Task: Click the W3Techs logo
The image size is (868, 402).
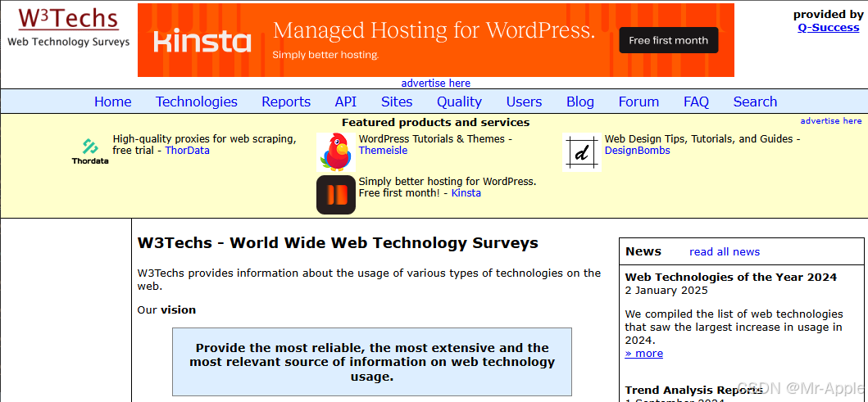Action: (68, 27)
